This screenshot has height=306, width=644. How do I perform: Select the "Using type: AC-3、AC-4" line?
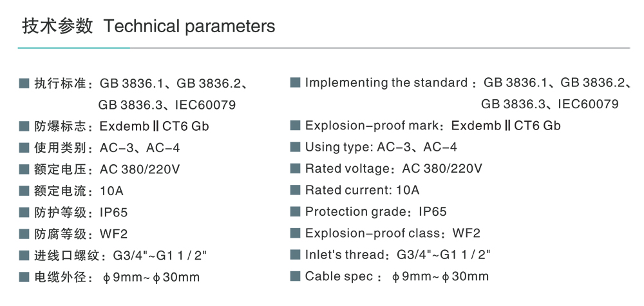click(381, 147)
